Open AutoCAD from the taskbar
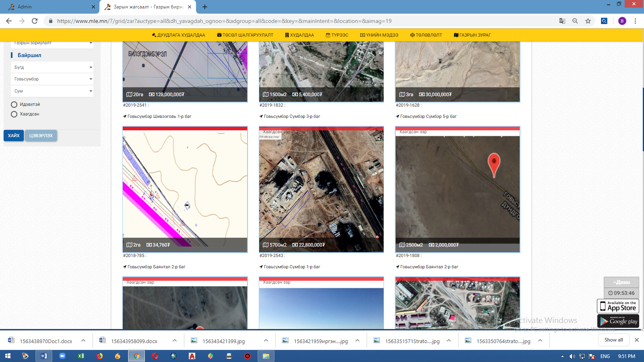644x362 pixels. coord(192,356)
